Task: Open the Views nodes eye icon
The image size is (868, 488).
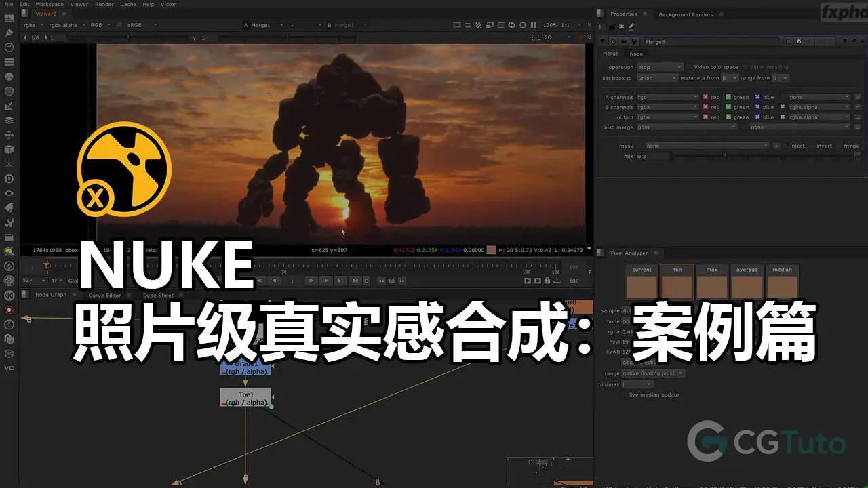Action: (x=9, y=193)
